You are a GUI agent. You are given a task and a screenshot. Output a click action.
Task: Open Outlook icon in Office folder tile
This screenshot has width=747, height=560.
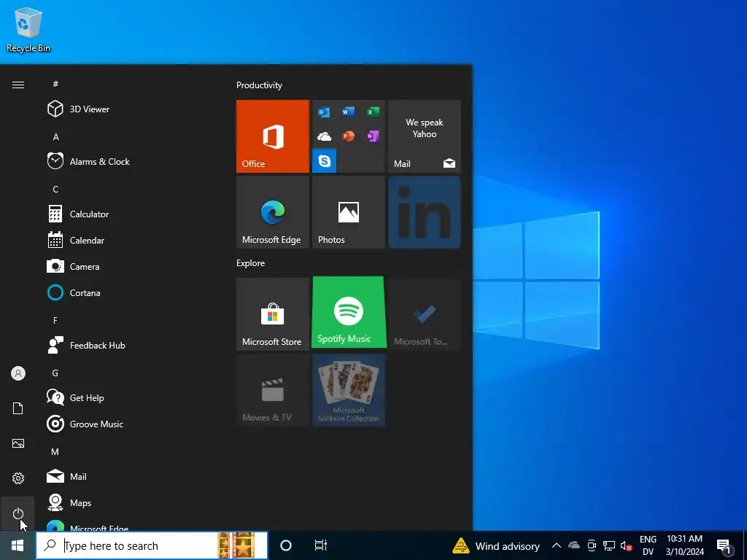click(324, 112)
